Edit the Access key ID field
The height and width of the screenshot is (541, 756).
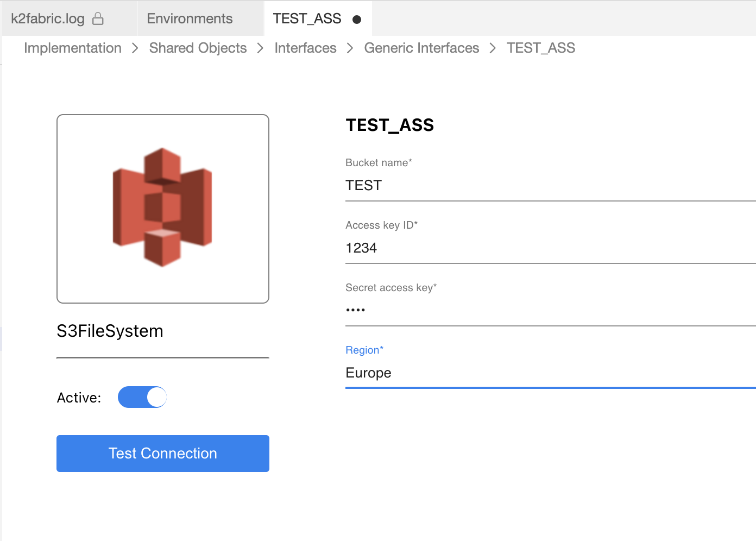tap(551, 248)
